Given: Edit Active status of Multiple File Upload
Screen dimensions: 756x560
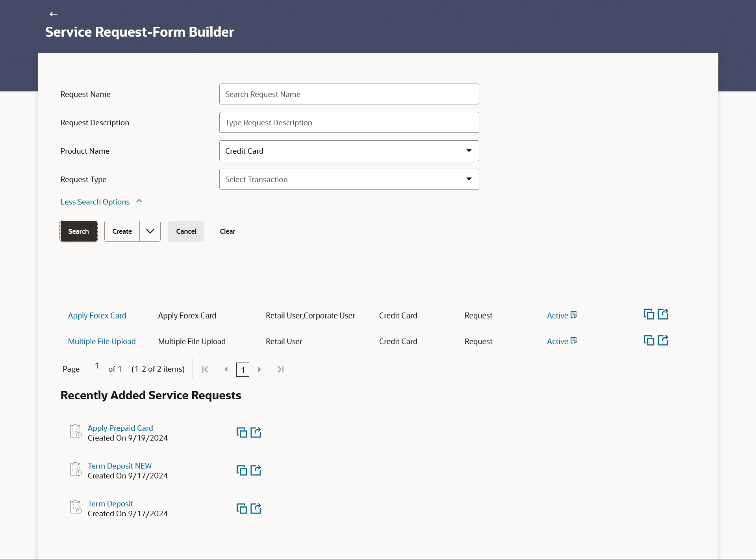Looking at the screenshot, I should pyautogui.click(x=574, y=341).
